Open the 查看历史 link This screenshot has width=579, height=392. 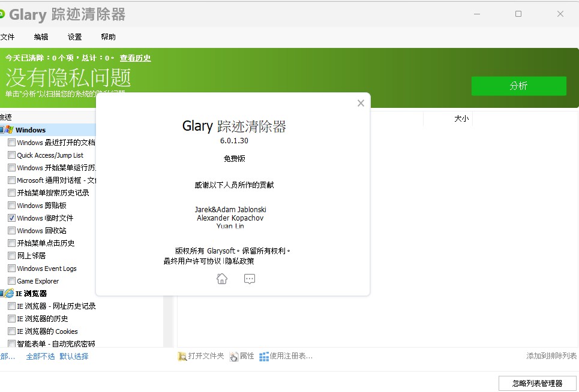(x=135, y=58)
